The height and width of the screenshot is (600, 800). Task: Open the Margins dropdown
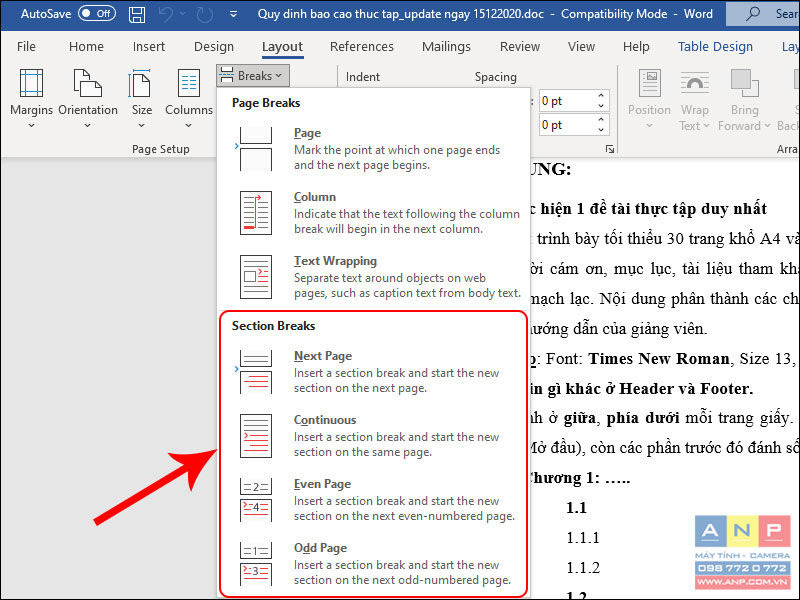pyautogui.click(x=31, y=98)
